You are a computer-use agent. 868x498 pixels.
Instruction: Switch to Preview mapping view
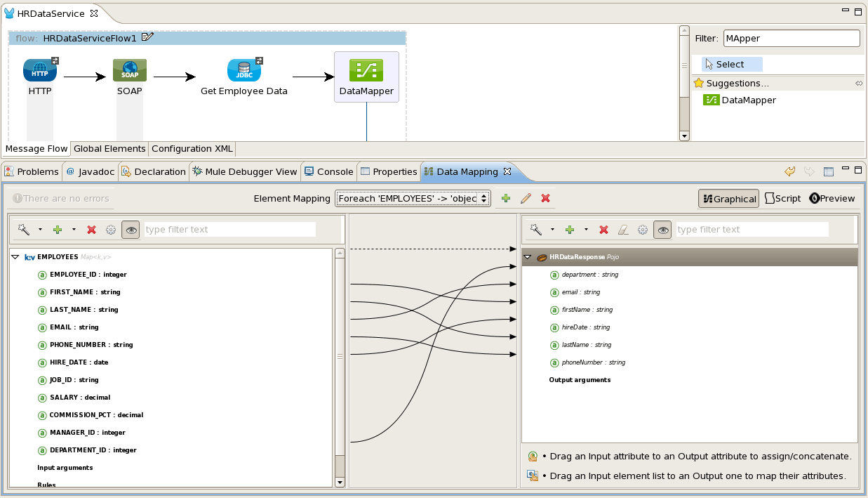(x=832, y=199)
